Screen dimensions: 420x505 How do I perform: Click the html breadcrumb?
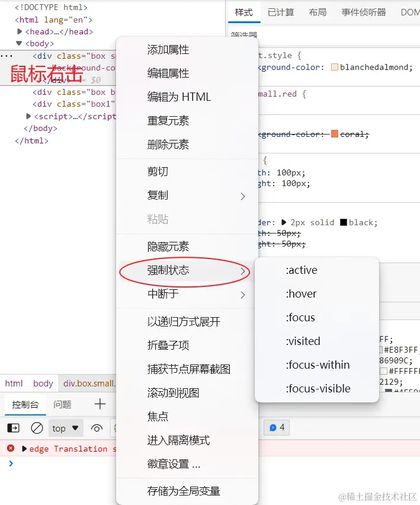point(14,383)
